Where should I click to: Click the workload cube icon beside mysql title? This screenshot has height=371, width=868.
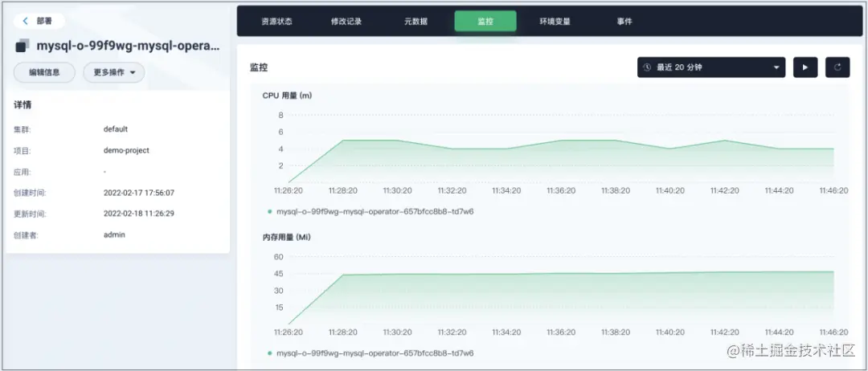(x=22, y=47)
